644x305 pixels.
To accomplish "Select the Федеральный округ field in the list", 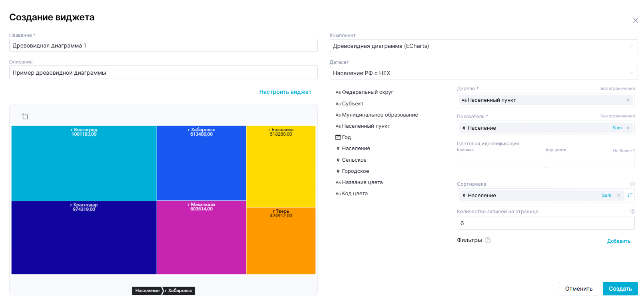I will click(x=367, y=92).
